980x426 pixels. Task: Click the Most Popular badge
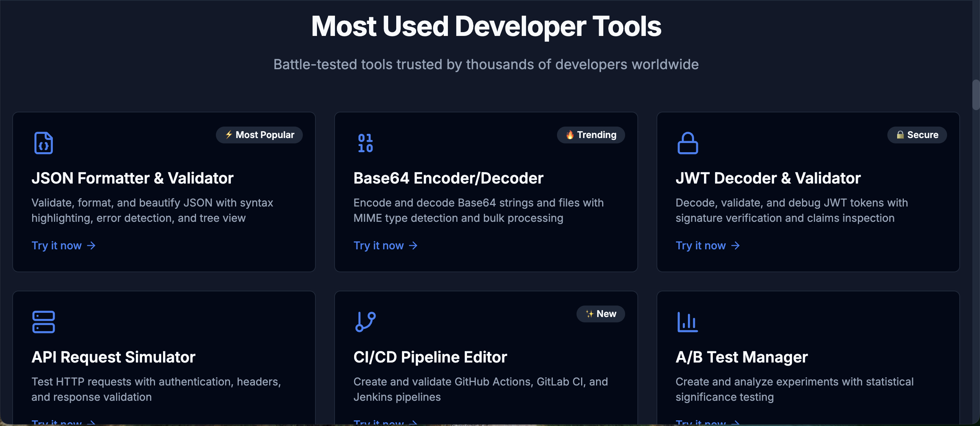click(259, 135)
